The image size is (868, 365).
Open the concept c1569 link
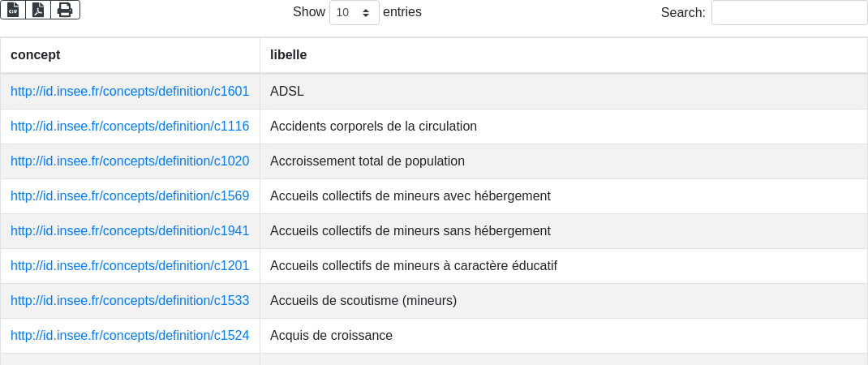(130, 196)
